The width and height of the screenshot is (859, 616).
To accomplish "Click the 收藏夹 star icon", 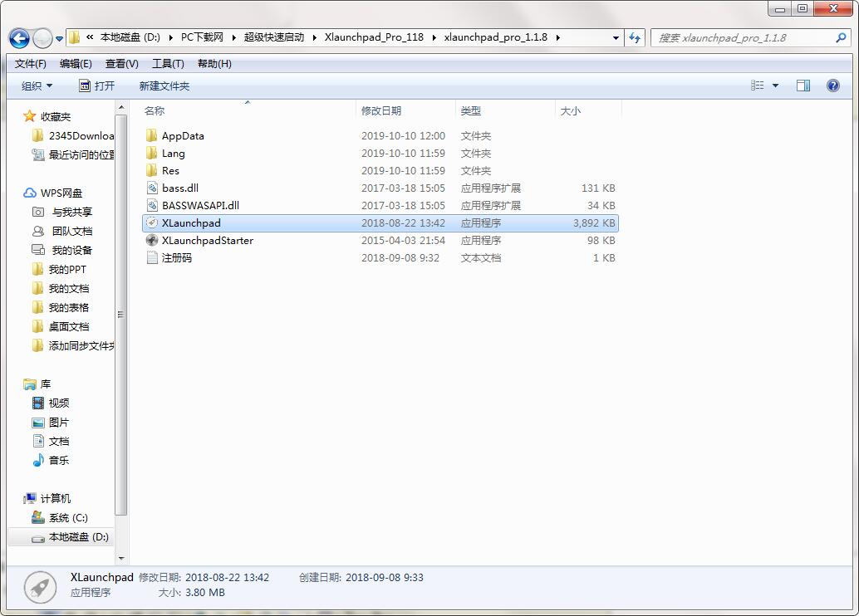I will (x=29, y=116).
